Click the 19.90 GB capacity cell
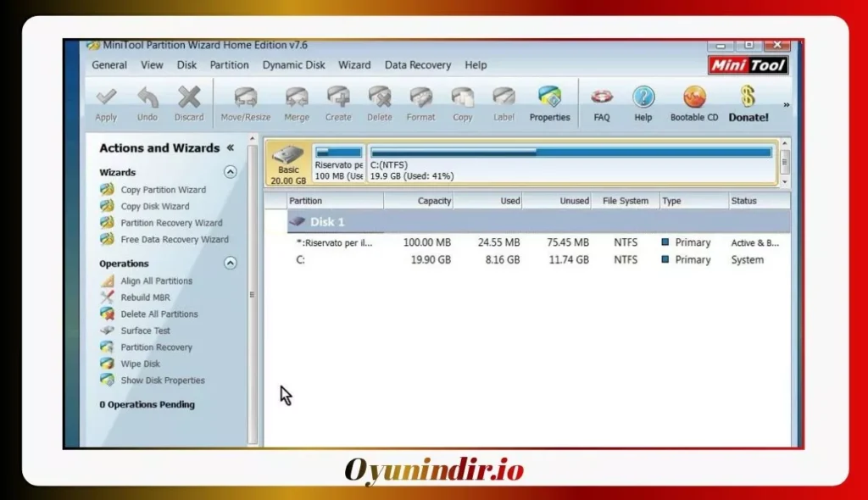This screenshot has height=500, width=868. [x=431, y=259]
